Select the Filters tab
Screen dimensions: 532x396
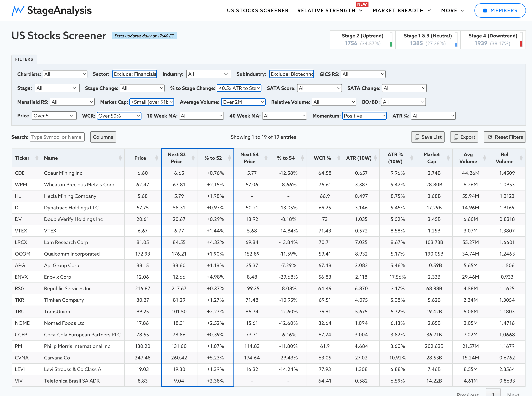[x=24, y=59]
